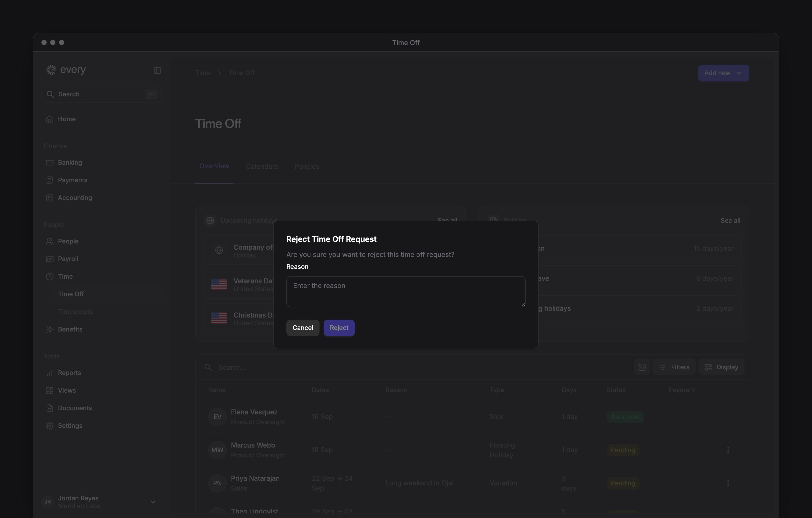Open the Add new dropdown
Image resolution: width=812 pixels, height=518 pixels.
[723, 73]
